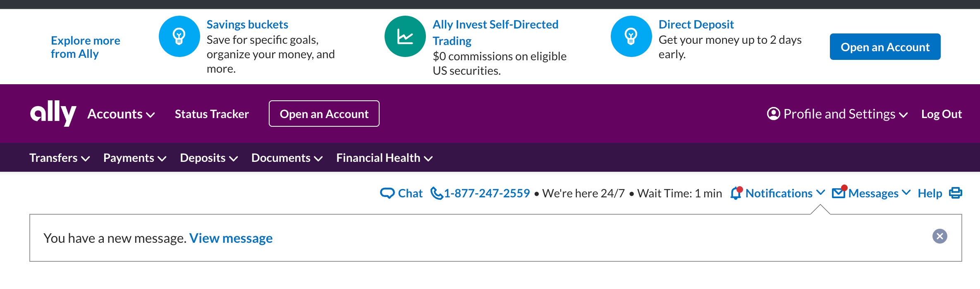Click Log Out
The height and width of the screenshot is (289, 980).
(x=942, y=114)
